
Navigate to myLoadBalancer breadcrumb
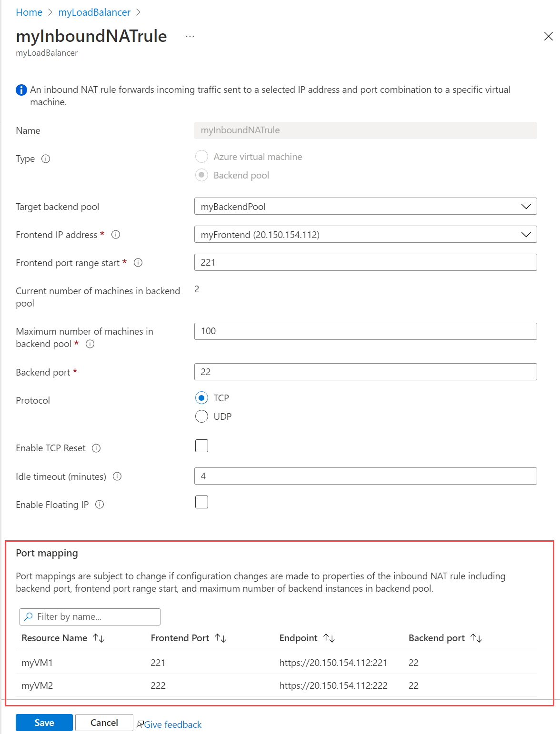coord(94,12)
